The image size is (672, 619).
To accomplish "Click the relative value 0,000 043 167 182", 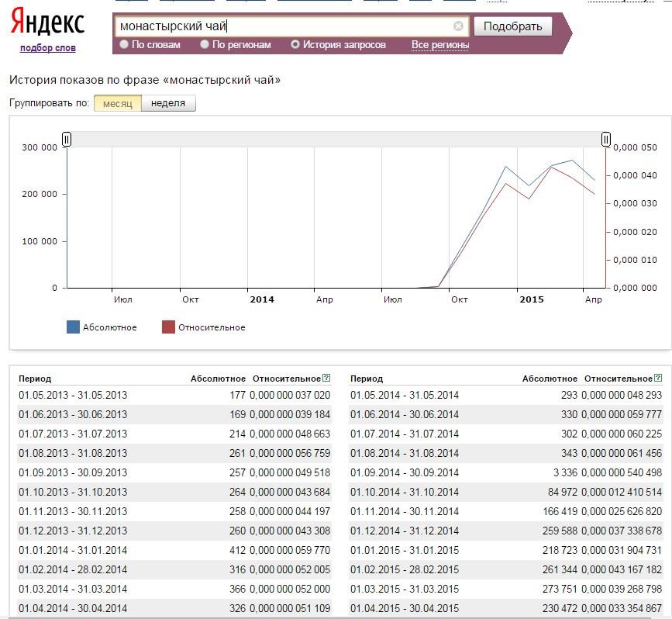I will coord(622,569).
